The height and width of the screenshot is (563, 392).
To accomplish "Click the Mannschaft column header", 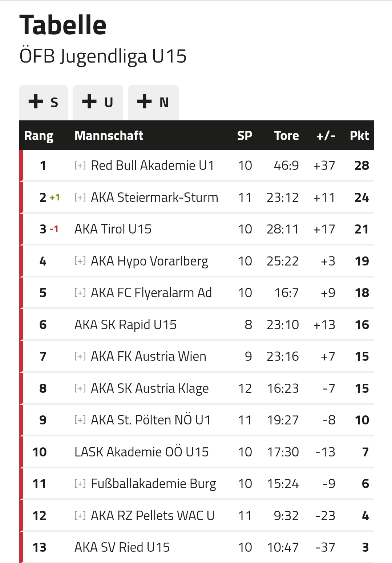I will [x=109, y=136].
